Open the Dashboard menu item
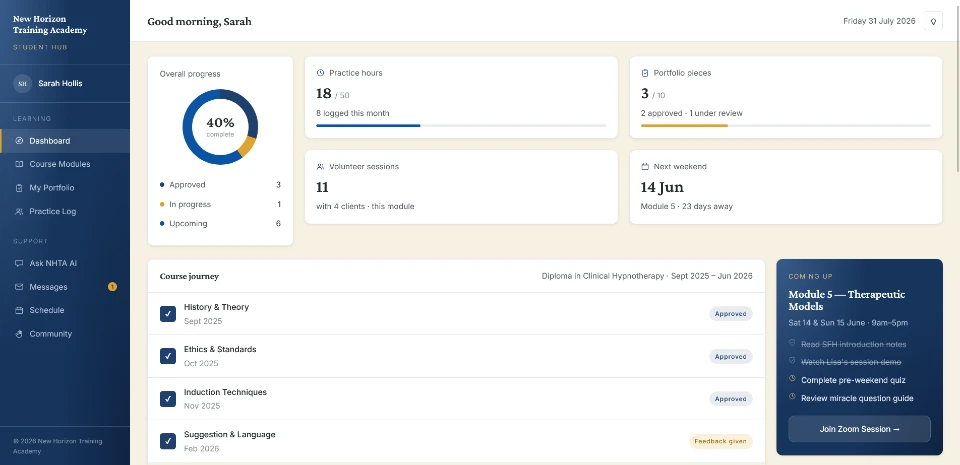 click(x=65, y=141)
